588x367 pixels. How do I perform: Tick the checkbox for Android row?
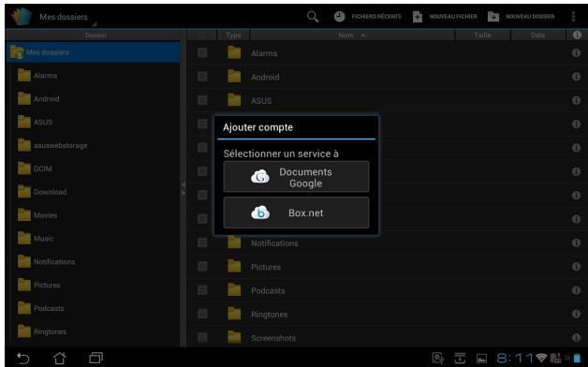coord(202,77)
